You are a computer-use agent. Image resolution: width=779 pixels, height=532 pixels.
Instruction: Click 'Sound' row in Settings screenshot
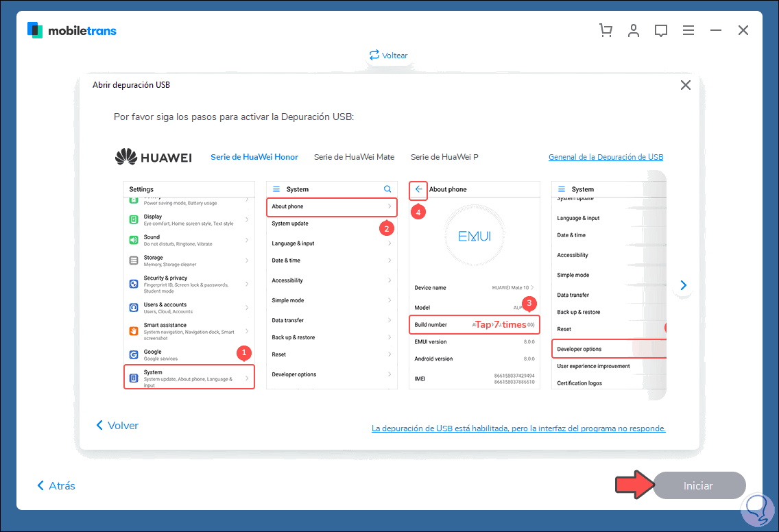tap(189, 240)
